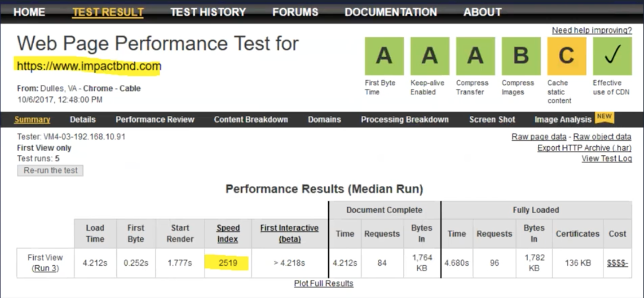
Task: Click the Tester VM4-03-192.168.10.91 text
Action: tap(71, 137)
